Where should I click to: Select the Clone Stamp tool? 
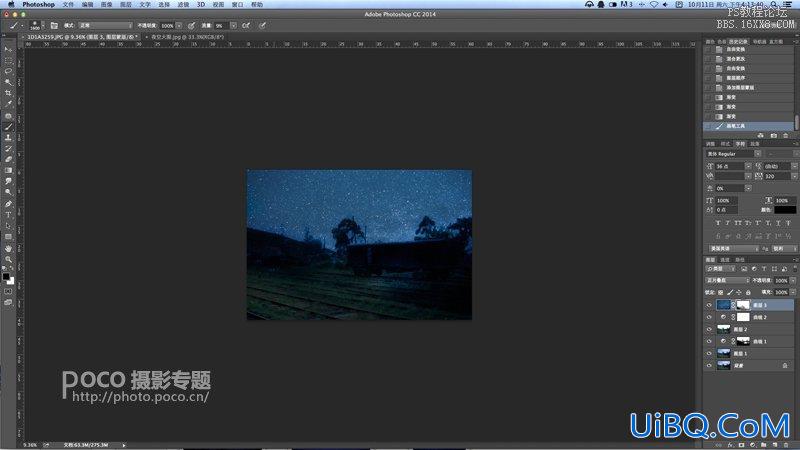tap(8, 138)
